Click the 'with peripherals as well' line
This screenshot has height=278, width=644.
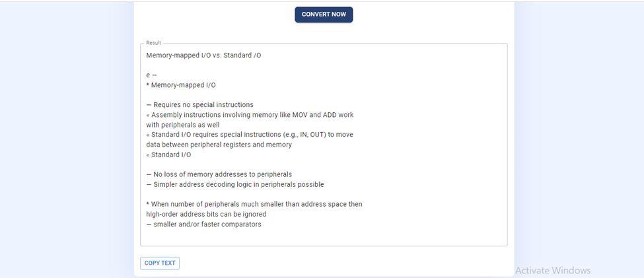click(x=183, y=125)
